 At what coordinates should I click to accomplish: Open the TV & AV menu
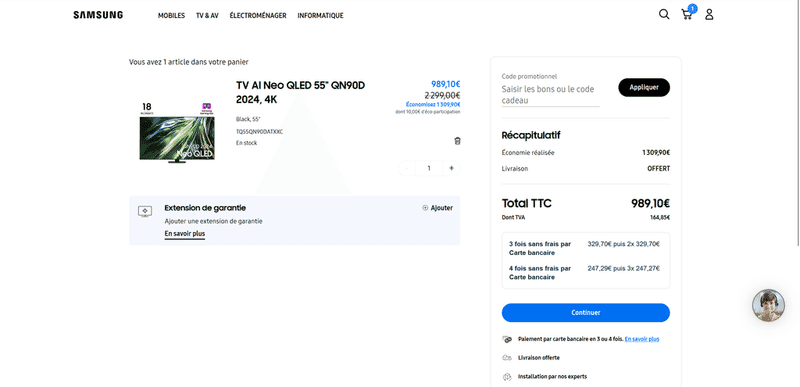tap(207, 16)
